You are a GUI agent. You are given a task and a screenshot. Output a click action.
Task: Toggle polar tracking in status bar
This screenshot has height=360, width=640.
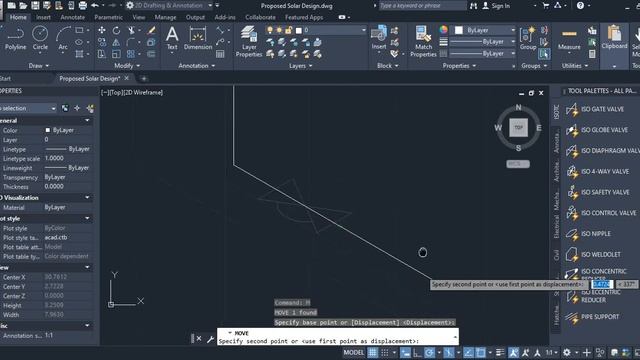(429, 352)
